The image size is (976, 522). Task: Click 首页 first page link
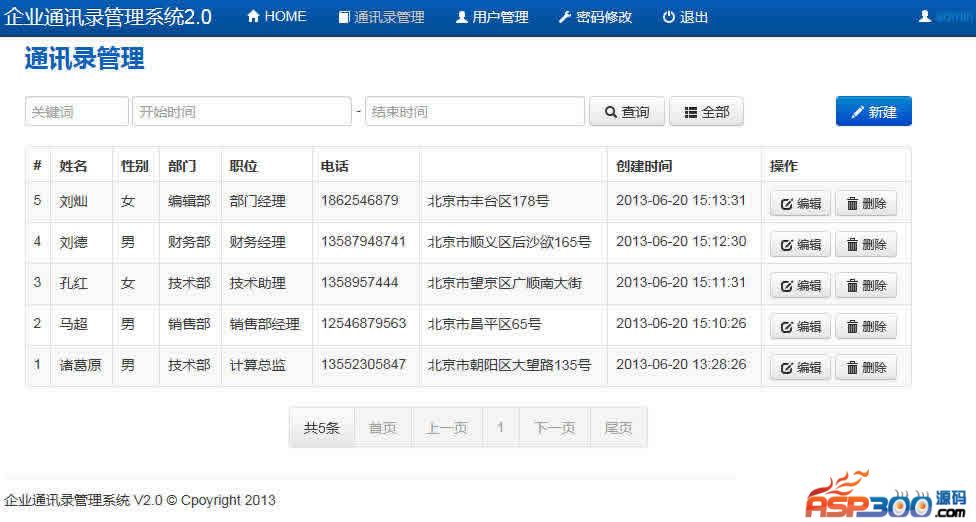pyautogui.click(x=382, y=427)
